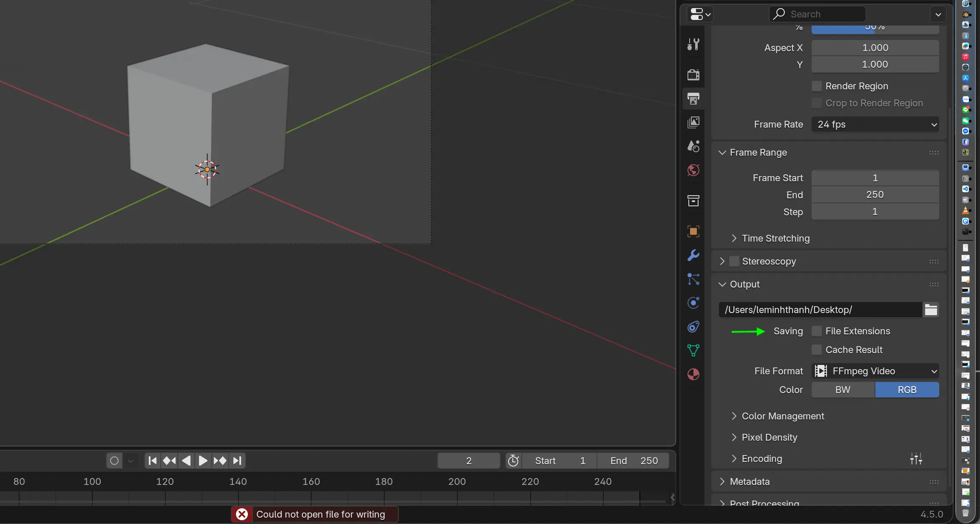Open the File Format FFmpeg Video dropdown
This screenshot has width=980, height=524.
[875, 371]
